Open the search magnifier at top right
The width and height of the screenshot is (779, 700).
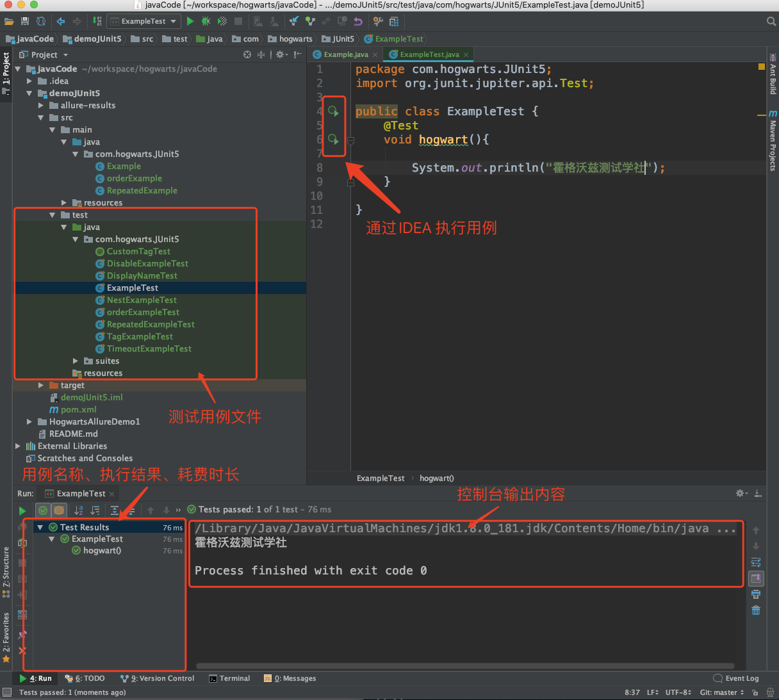tap(771, 21)
